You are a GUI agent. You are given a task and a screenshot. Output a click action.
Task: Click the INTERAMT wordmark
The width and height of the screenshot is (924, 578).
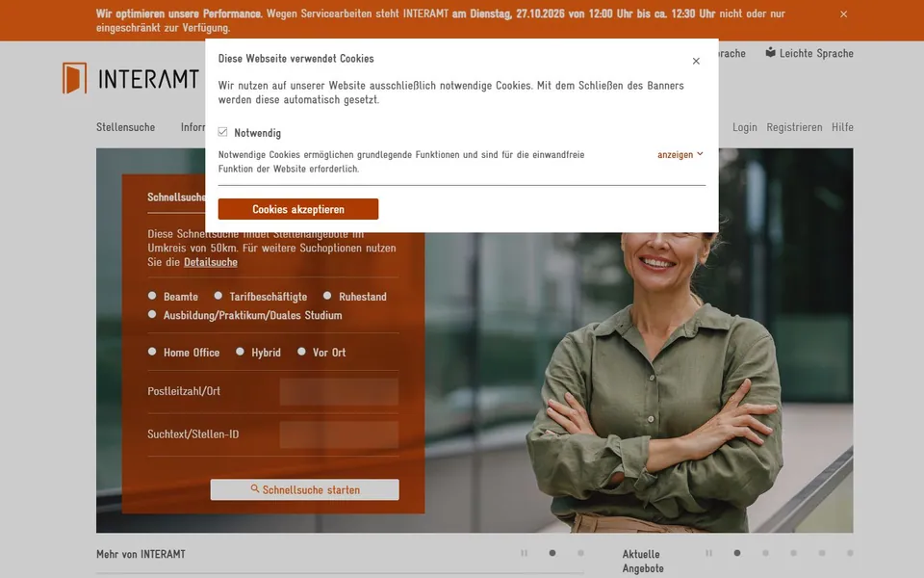(x=148, y=78)
